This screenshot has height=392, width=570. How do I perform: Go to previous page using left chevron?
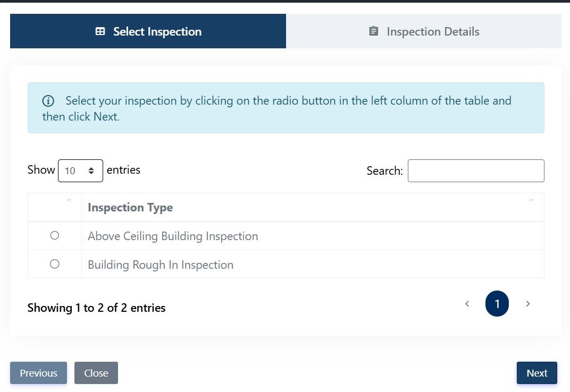467,304
